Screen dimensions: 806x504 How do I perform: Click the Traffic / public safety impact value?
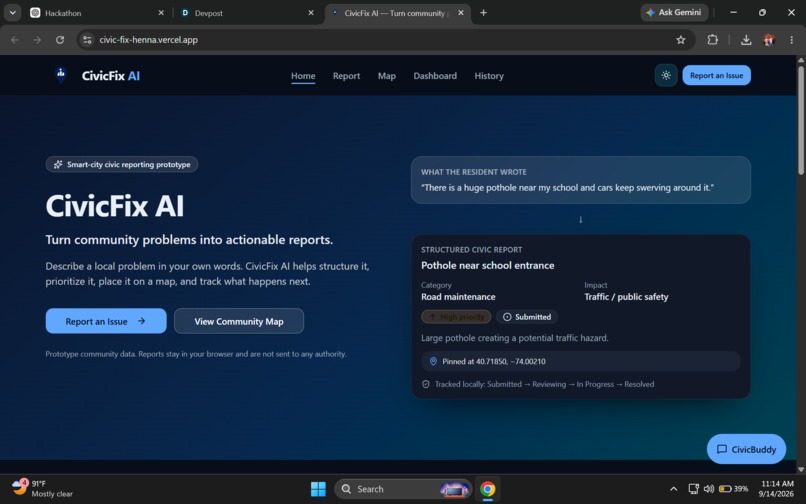pyautogui.click(x=626, y=297)
